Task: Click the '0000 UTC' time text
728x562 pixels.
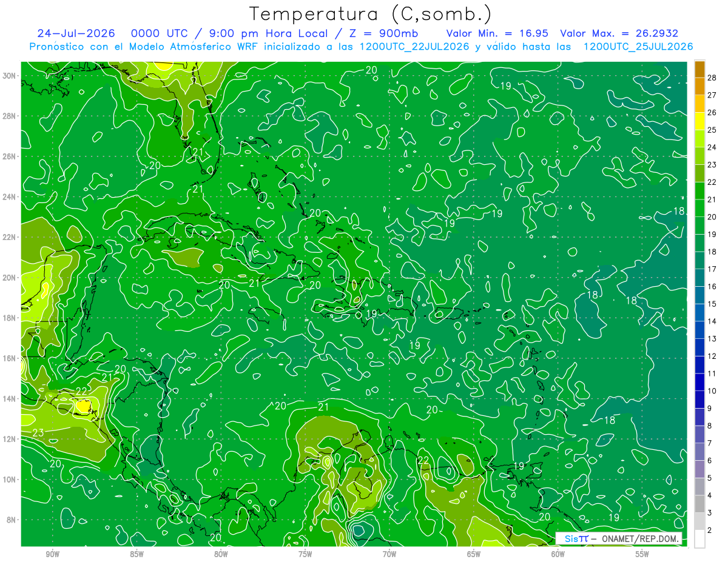Action: point(158,33)
